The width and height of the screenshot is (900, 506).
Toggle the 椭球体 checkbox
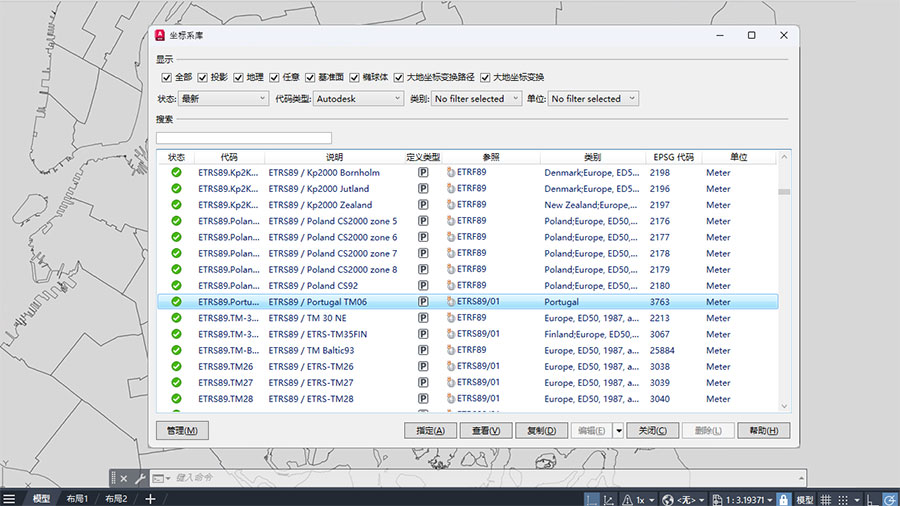(x=354, y=77)
